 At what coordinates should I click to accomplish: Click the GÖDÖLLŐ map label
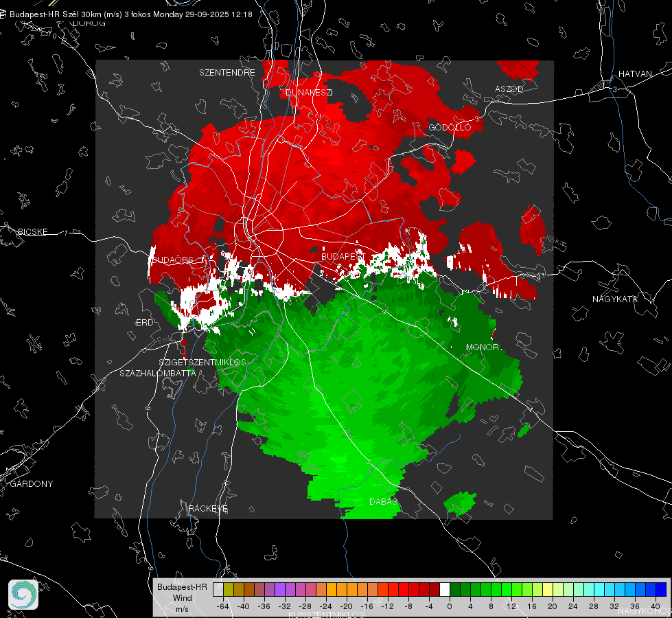coord(450,127)
